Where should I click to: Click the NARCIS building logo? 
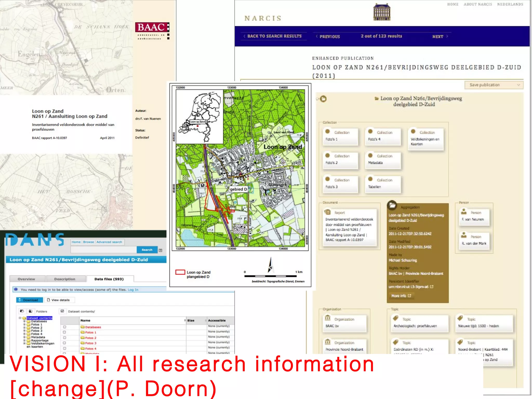click(381, 12)
